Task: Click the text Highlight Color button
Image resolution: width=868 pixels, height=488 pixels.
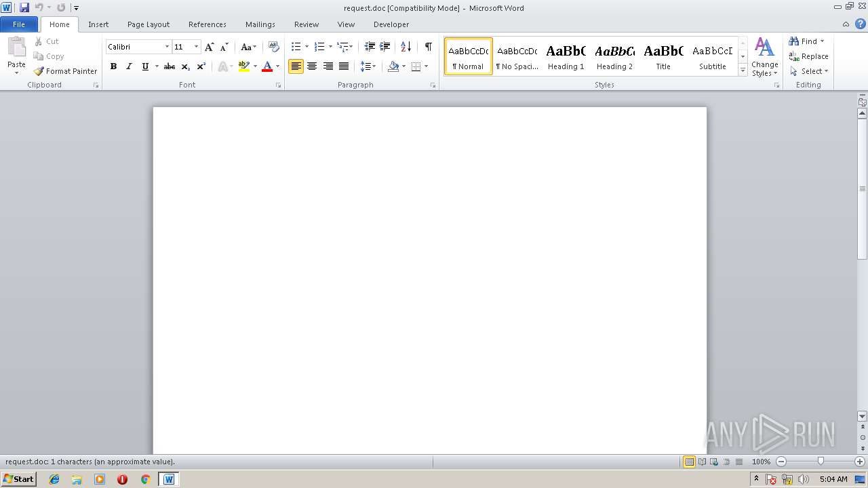Action: point(244,66)
